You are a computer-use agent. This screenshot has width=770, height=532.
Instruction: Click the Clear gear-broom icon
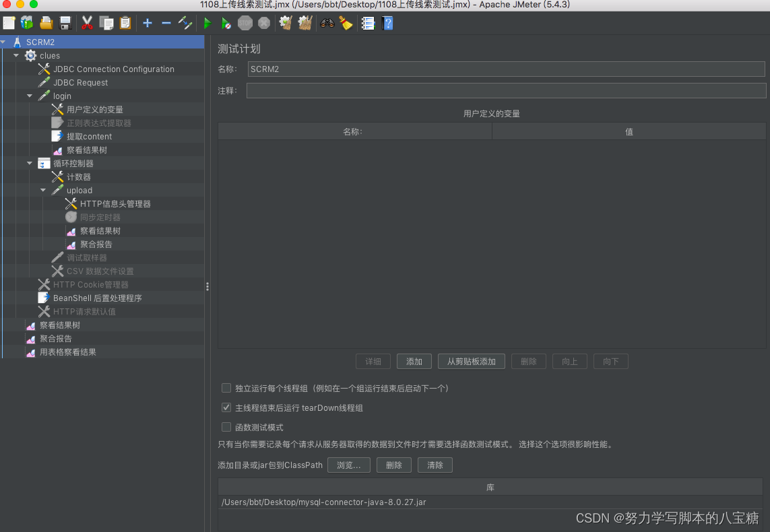pos(286,23)
